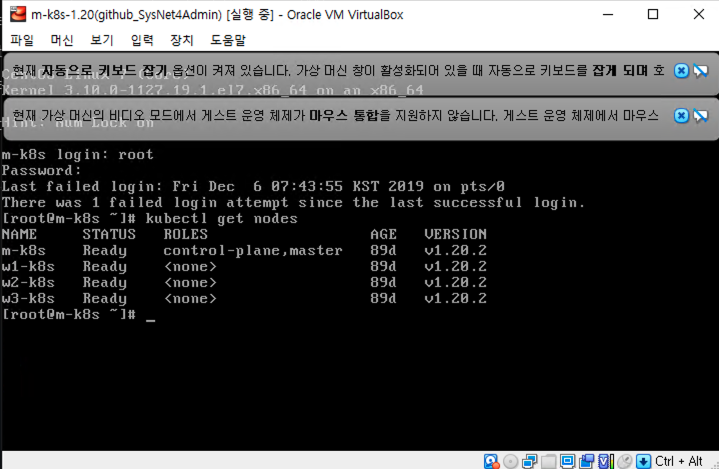The width and height of the screenshot is (719, 469).
Task: Click the 'kubectl get nodes' command
Action: pos(221,219)
